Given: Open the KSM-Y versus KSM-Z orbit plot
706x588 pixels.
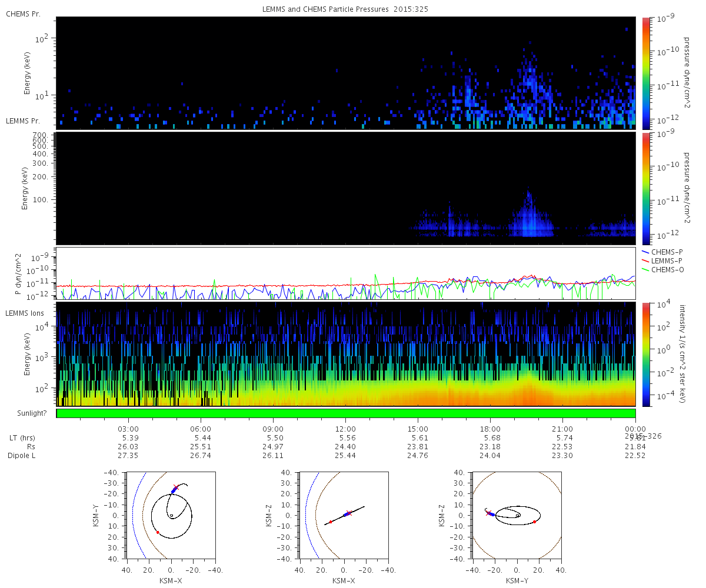Looking at the screenshot, I should pos(517,515).
